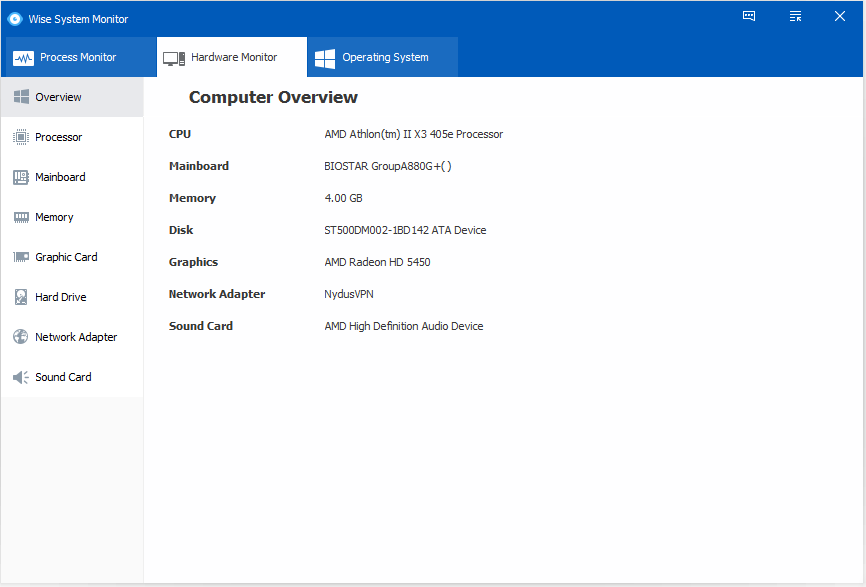
Task: Click the Disk row label
Action: tap(181, 230)
